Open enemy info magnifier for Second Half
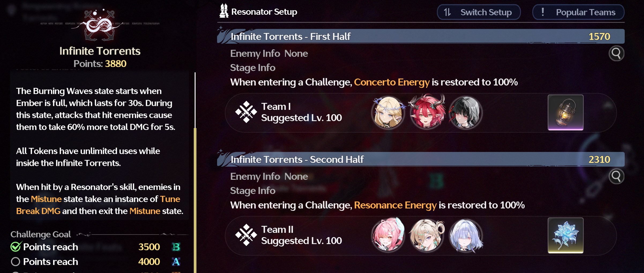This screenshot has height=273, width=644. (616, 176)
